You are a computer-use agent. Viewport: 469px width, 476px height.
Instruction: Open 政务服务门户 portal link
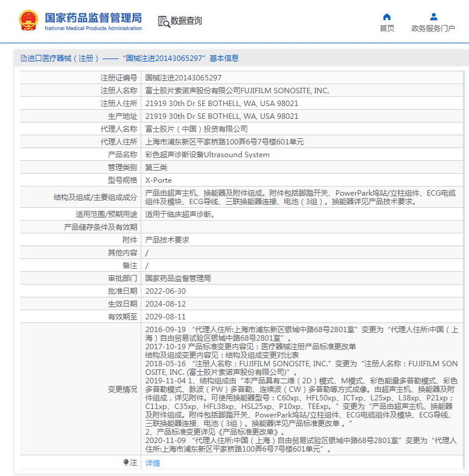pyautogui.click(x=433, y=29)
